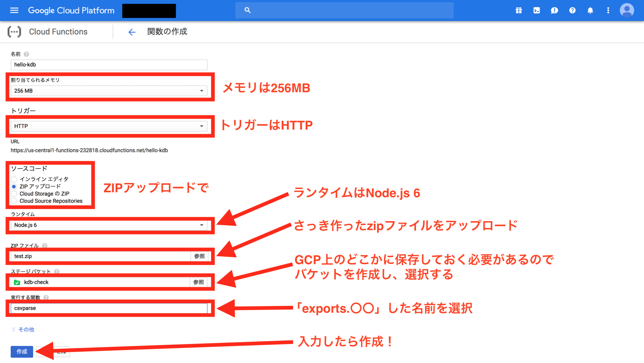
Task: Click the back arrow next to 関数の作成
Action: point(132,32)
